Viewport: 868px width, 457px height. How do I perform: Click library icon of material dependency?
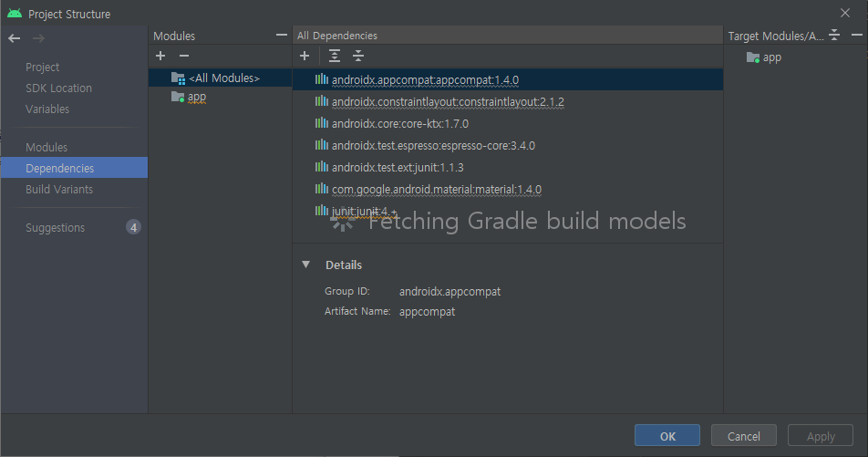pos(322,189)
